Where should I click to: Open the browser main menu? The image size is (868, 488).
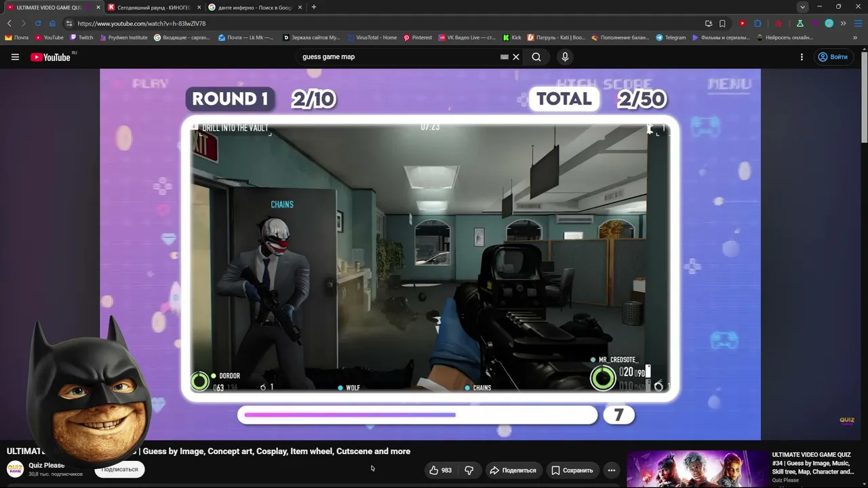(858, 23)
